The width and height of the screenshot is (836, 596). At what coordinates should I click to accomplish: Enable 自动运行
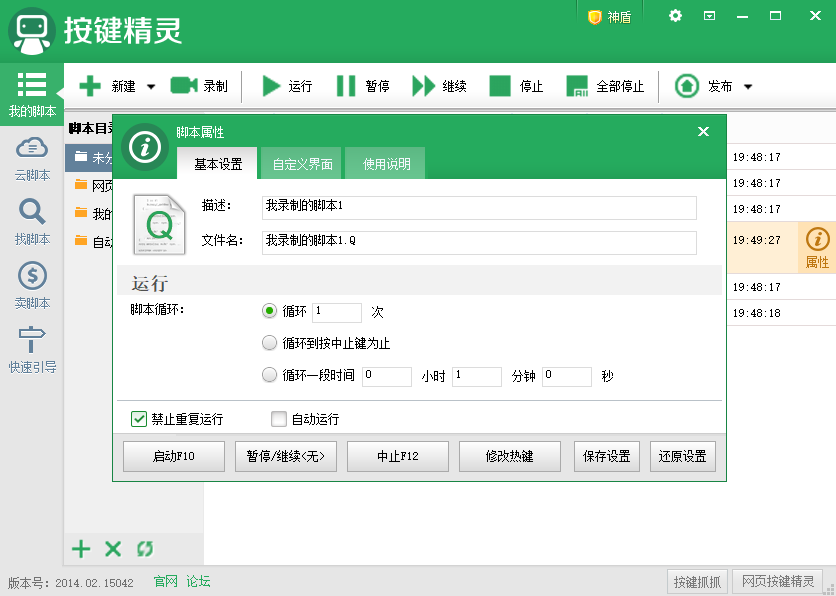pyautogui.click(x=278, y=418)
